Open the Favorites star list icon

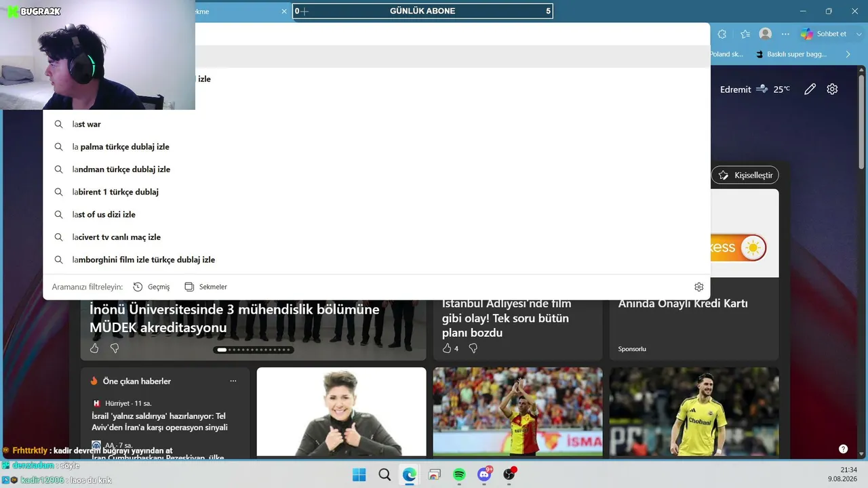745,34
